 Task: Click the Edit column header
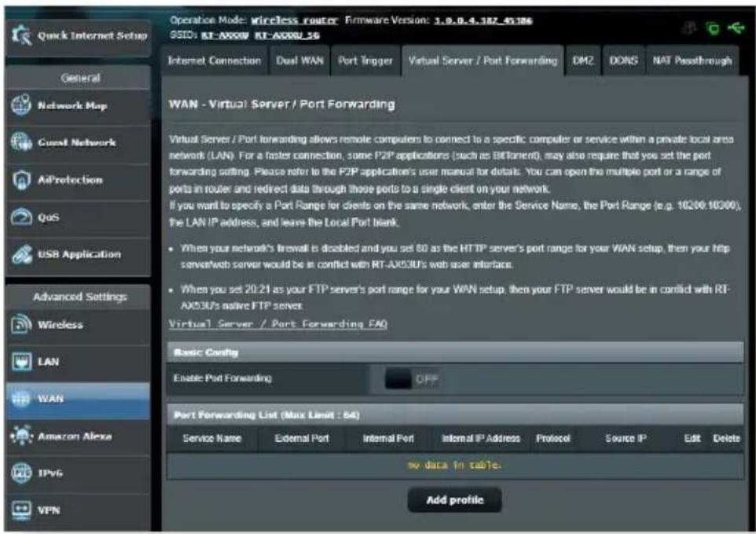click(x=692, y=439)
